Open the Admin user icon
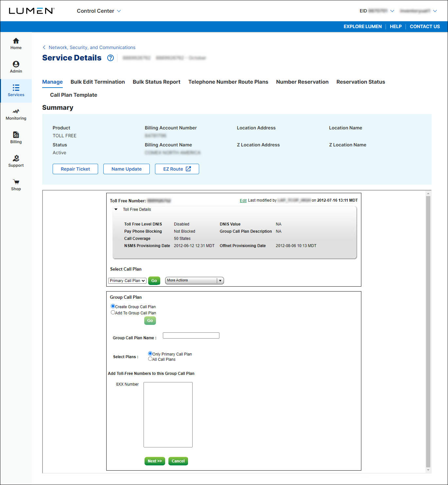 coord(16,64)
